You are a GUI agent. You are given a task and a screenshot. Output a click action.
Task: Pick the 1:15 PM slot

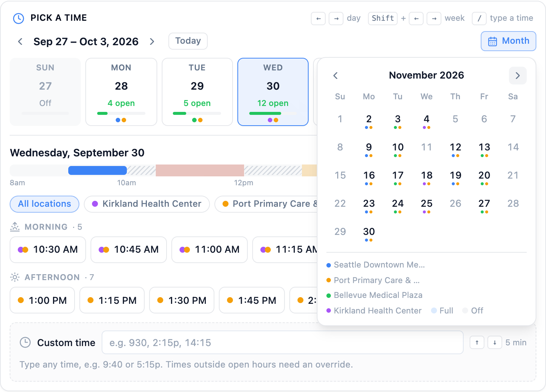click(x=112, y=300)
